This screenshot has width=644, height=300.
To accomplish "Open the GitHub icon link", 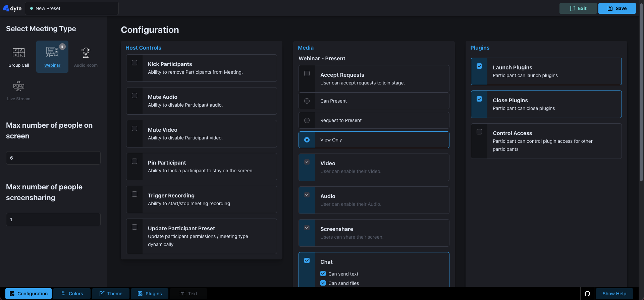I will coord(587,294).
